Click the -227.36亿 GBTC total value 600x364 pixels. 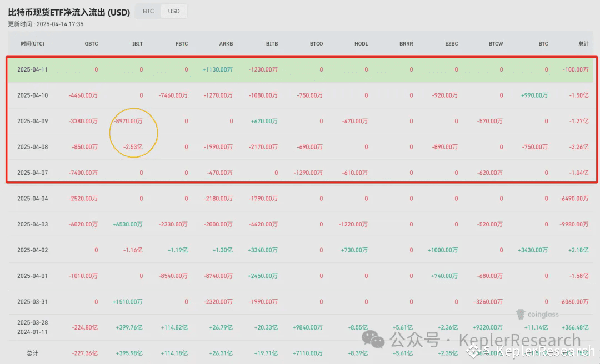(x=85, y=353)
